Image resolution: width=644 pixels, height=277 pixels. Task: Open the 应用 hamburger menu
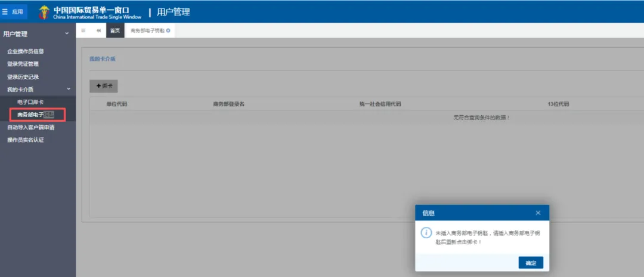pyautogui.click(x=14, y=11)
